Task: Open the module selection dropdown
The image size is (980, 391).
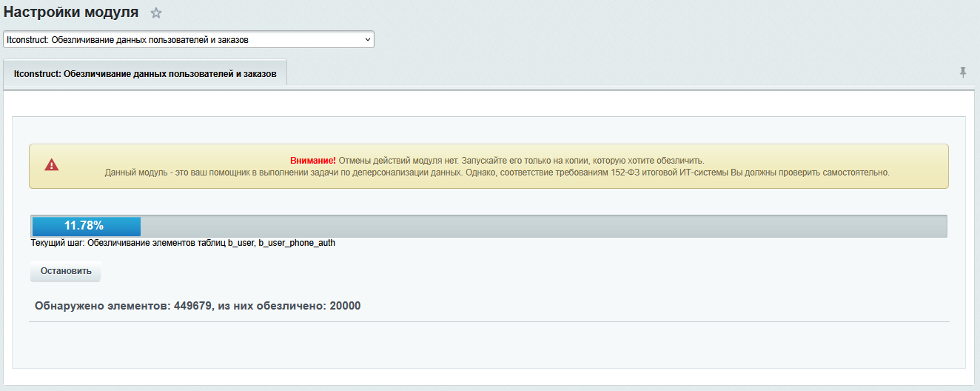Action: pos(188,39)
